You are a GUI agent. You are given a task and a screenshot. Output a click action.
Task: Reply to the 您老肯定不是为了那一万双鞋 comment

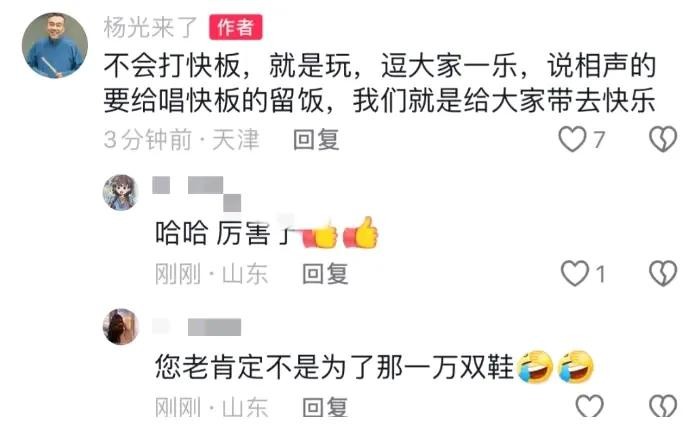(x=325, y=407)
